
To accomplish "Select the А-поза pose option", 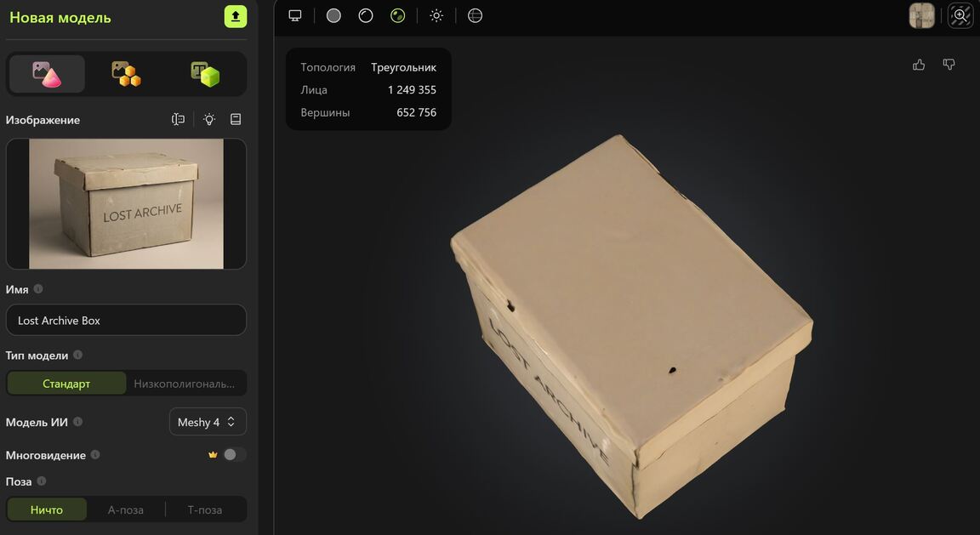I will [x=126, y=509].
